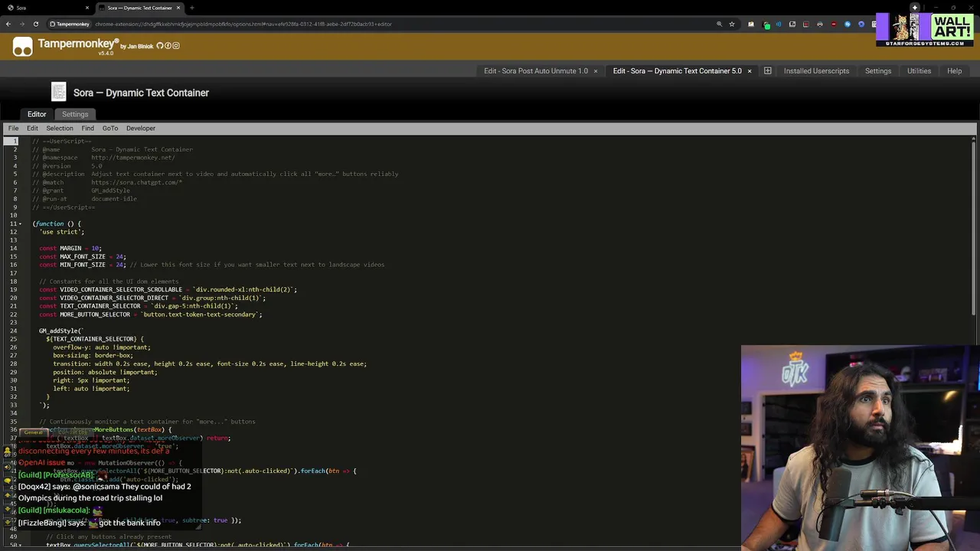Open the GoTo menu
This screenshot has width=980, height=551.
tap(110, 128)
